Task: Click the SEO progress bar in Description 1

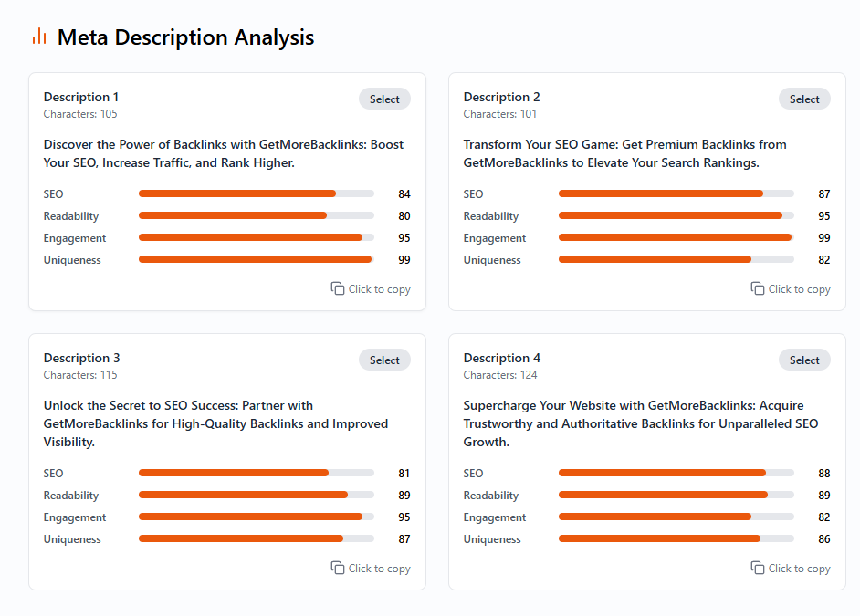Action: [257, 193]
